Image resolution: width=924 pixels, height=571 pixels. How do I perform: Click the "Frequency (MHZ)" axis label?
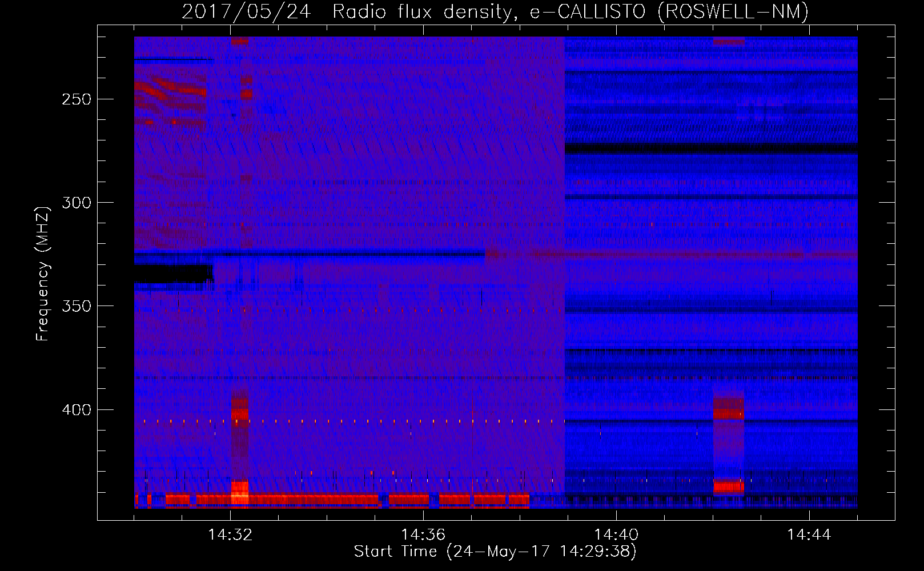[x=43, y=274]
